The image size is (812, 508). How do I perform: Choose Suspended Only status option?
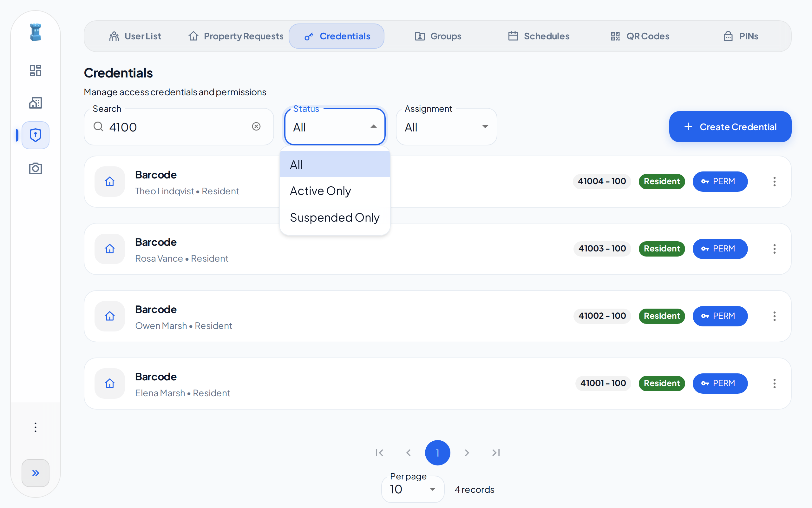(335, 217)
